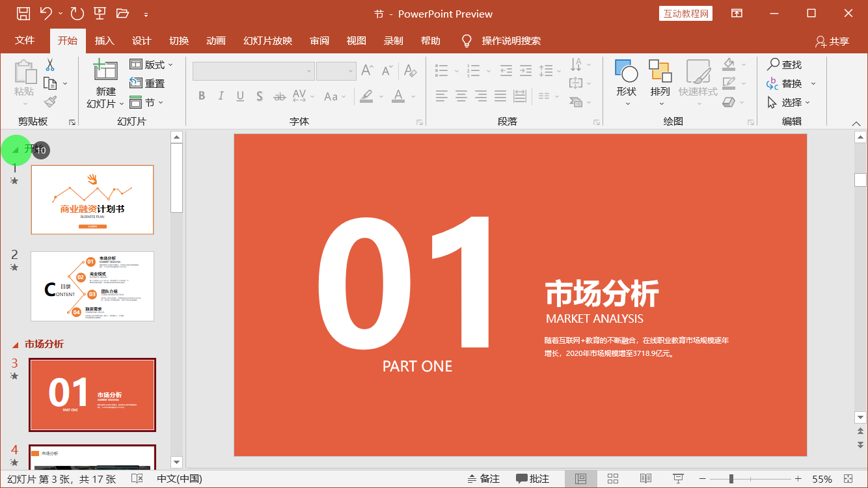
Task: Switch to the 幻灯片放映 tab
Action: pyautogui.click(x=267, y=40)
